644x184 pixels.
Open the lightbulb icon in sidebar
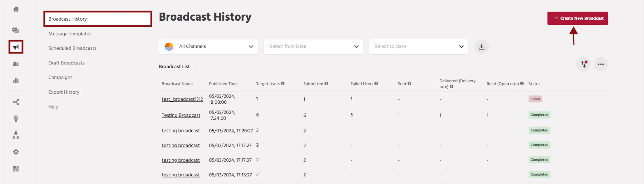click(x=16, y=119)
